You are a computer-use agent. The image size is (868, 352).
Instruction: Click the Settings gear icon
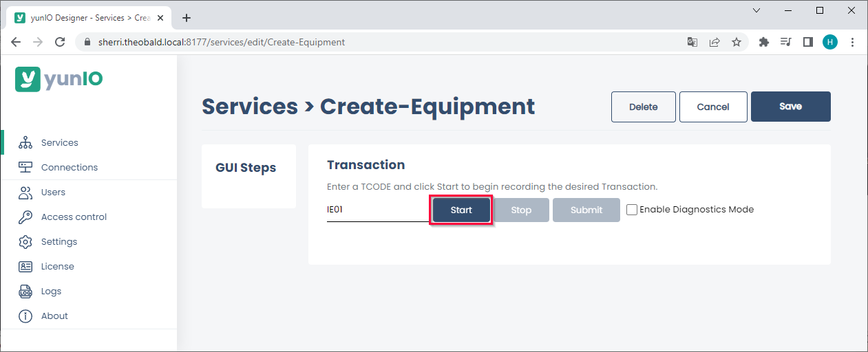(x=25, y=241)
